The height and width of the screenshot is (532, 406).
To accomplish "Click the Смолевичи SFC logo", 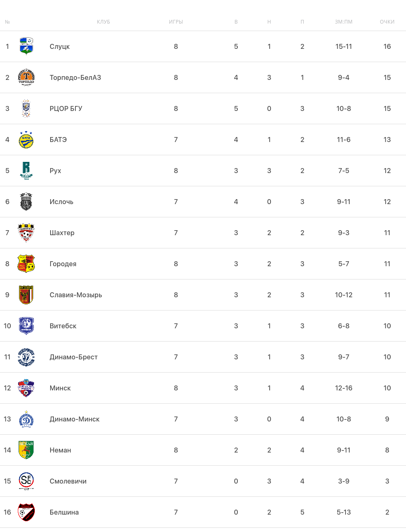I will click(26, 481).
